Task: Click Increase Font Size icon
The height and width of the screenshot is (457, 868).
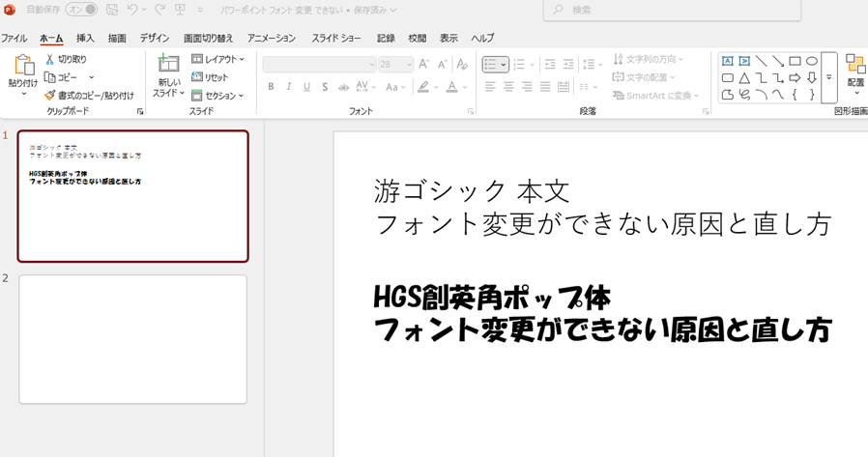Action: tap(423, 64)
